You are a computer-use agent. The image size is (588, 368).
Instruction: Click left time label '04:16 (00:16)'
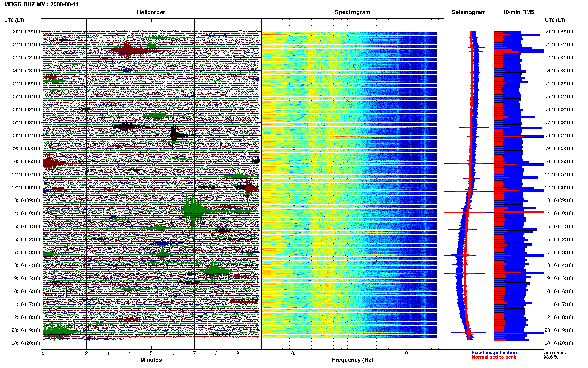[x=26, y=83]
